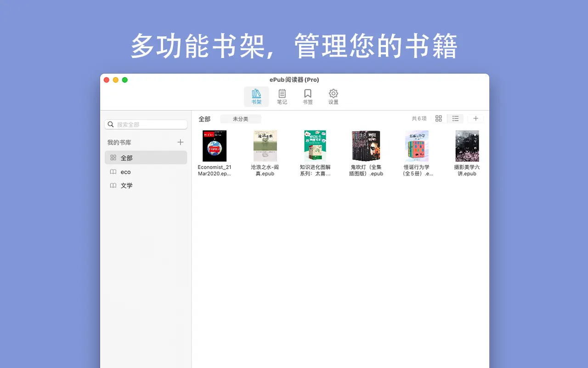
Task: Select the eco library in sidebar
Action: click(125, 172)
